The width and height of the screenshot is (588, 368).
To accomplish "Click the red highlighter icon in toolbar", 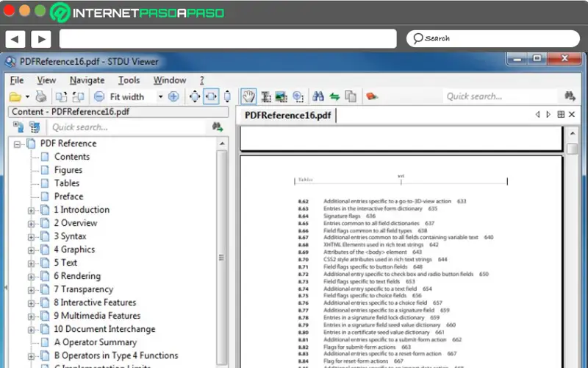I will (372, 96).
